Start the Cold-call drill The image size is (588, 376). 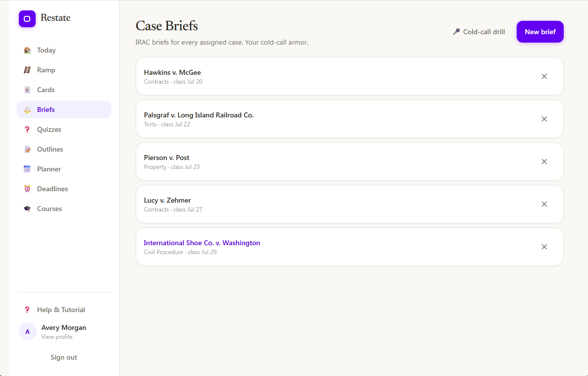click(479, 32)
